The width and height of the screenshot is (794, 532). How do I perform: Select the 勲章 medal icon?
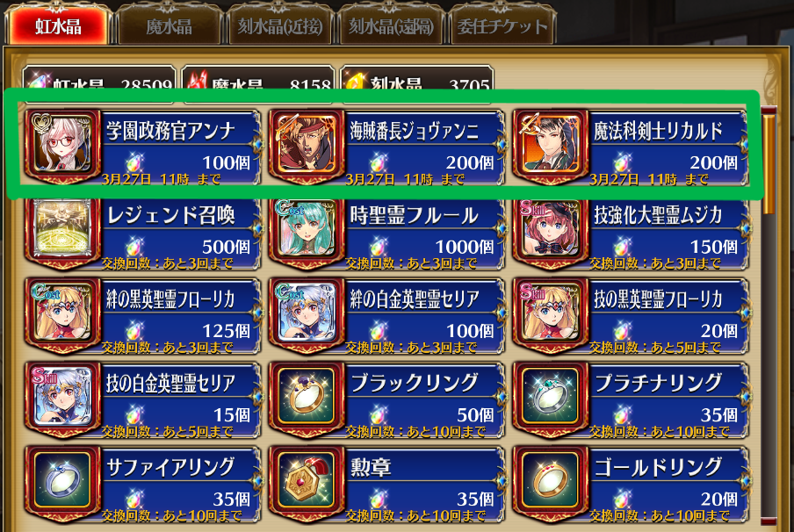[x=307, y=480]
